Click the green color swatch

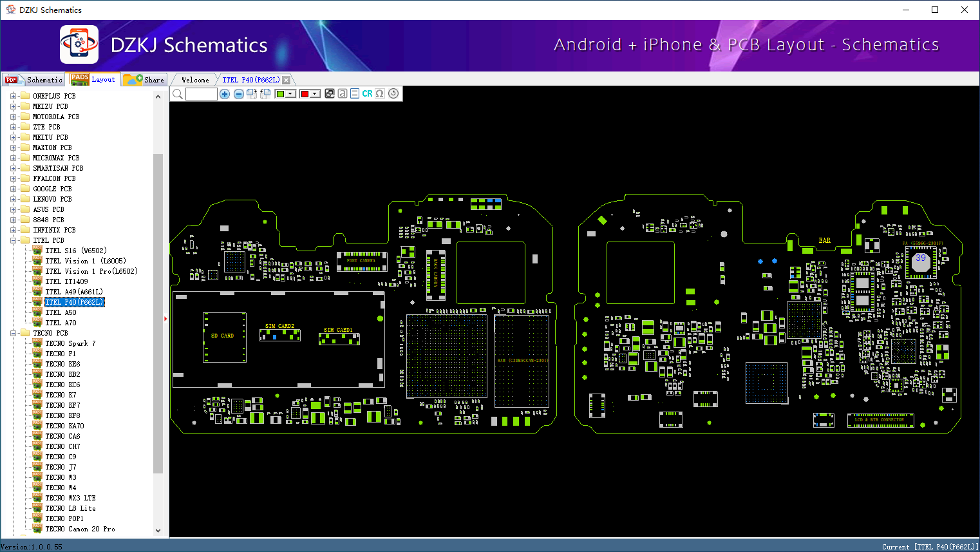pyautogui.click(x=280, y=94)
